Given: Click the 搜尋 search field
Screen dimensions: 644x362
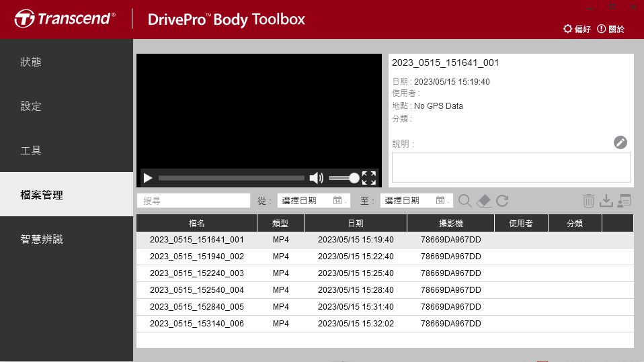Looking at the screenshot, I should tap(194, 201).
